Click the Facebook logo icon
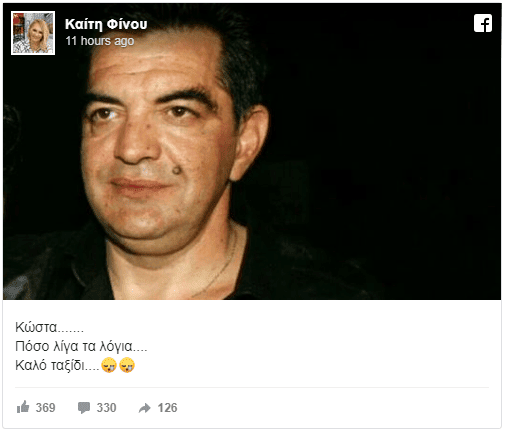 483,23
